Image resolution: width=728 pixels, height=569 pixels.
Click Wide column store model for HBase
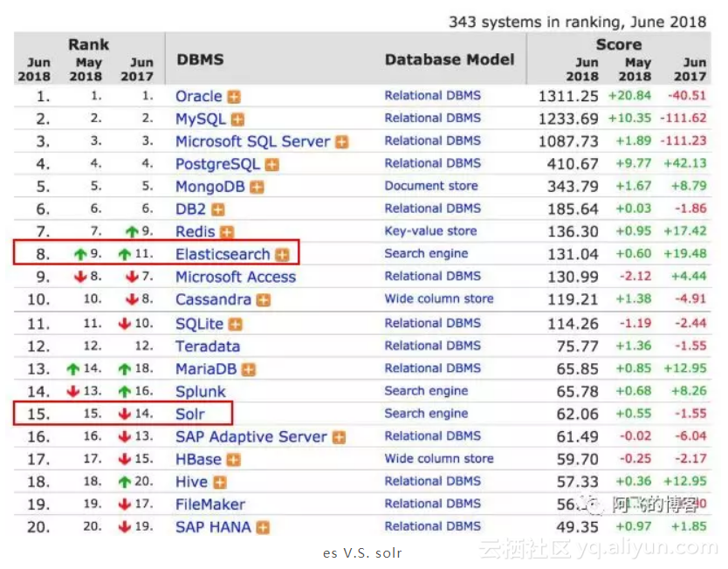pyautogui.click(x=439, y=458)
